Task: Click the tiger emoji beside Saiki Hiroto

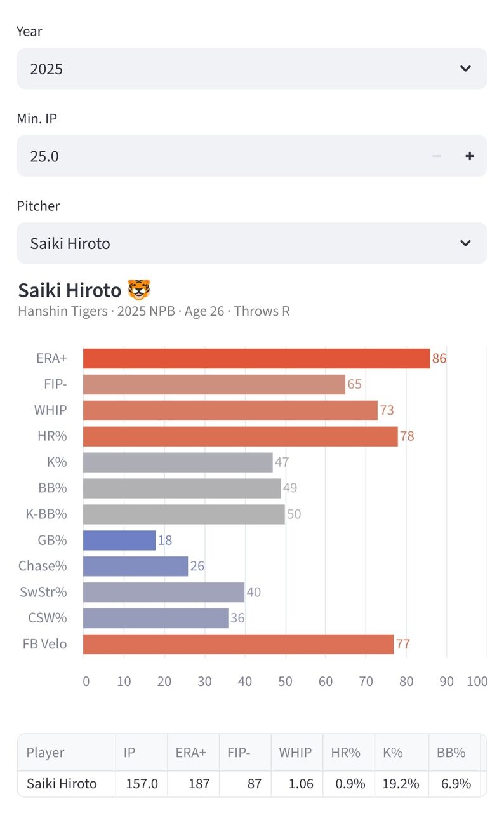Action: point(139,290)
